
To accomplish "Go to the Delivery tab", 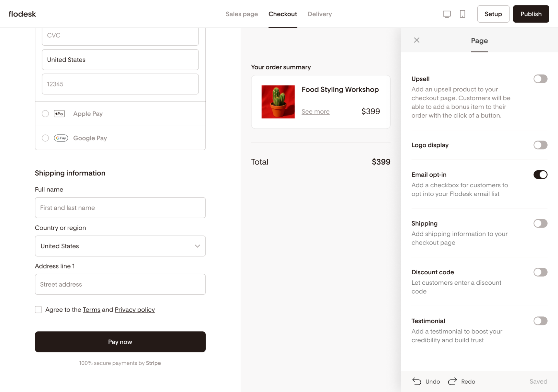I will click(320, 14).
